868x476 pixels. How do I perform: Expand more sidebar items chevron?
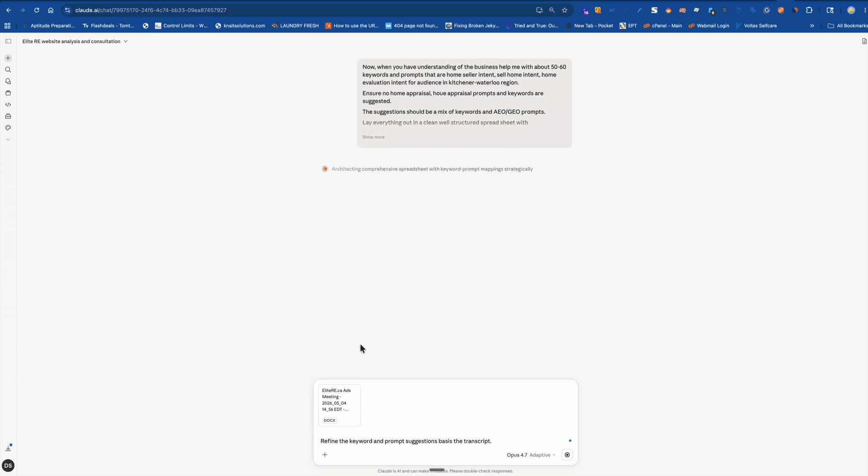tap(8, 140)
